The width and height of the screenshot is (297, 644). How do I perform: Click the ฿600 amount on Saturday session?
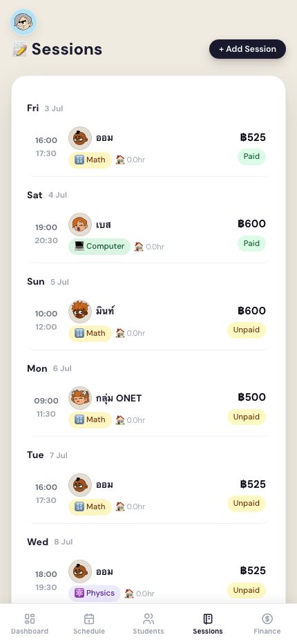coord(251,224)
